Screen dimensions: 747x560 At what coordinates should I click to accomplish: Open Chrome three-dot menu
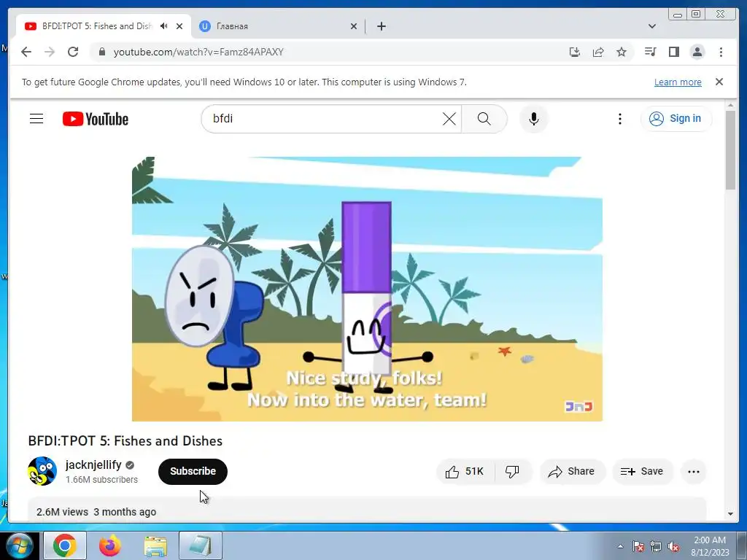pos(721,52)
